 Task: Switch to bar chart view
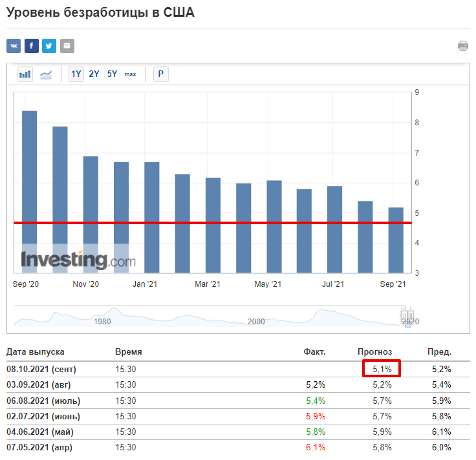click(x=25, y=74)
